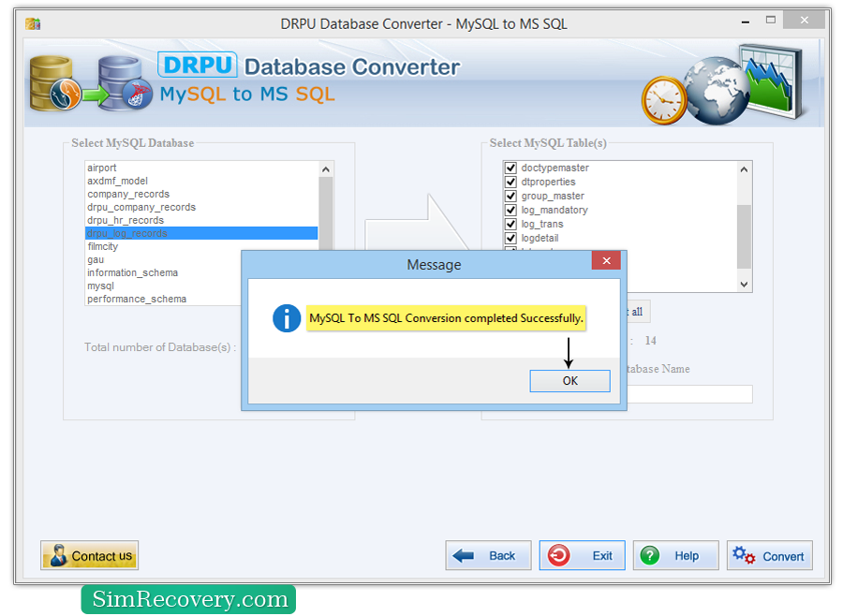Click table list scroll up arrow
843x616 pixels.
pyautogui.click(x=744, y=169)
